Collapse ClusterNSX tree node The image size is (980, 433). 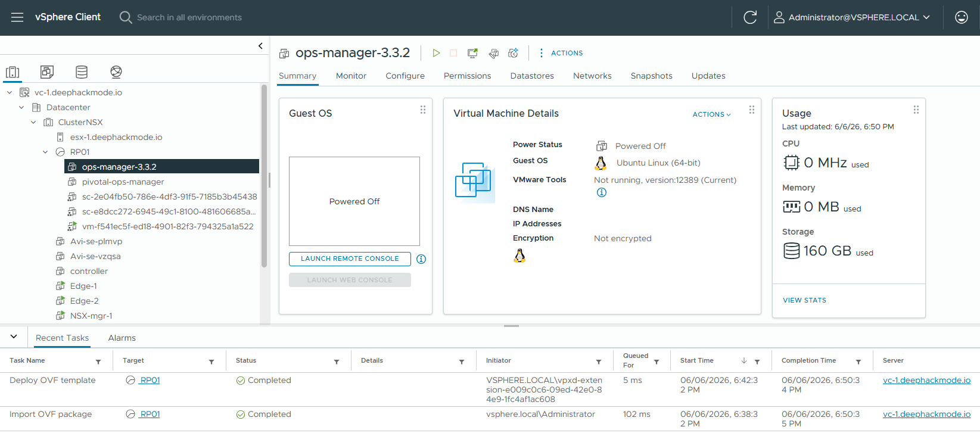point(33,122)
